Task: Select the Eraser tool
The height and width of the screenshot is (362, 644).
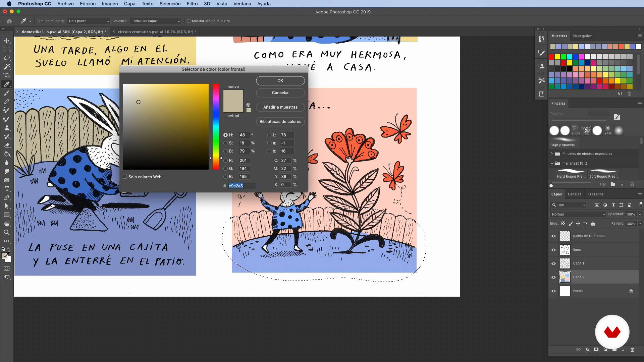Action: [6, 145]
